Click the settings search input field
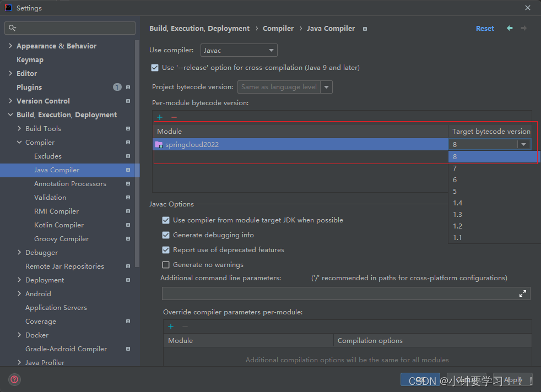The height and width of the screenshot is (392, 541). coord(74,28)
